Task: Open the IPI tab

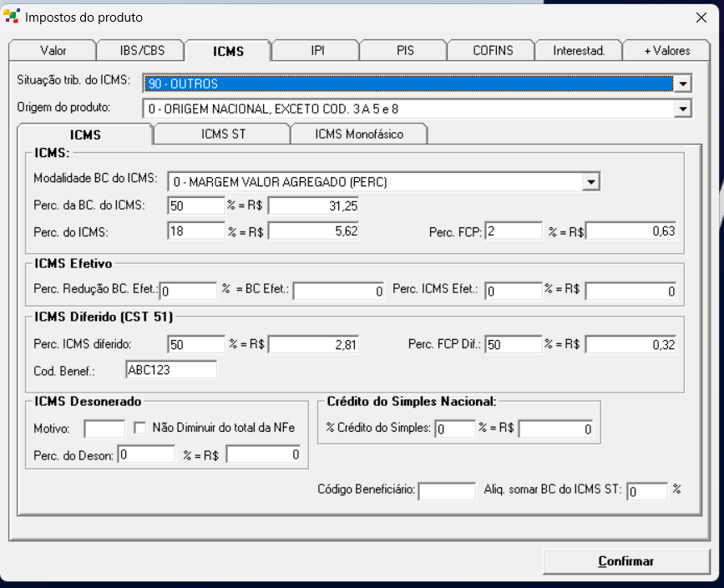Action: click(x=316, y=51)
